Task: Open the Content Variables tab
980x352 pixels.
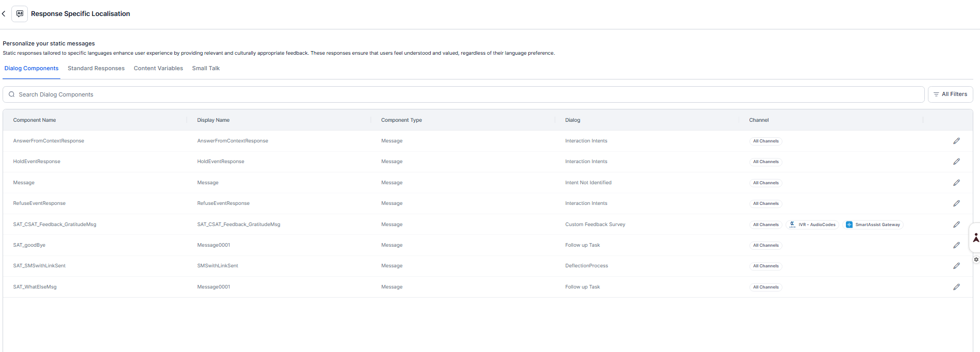Action: (158, 68)
